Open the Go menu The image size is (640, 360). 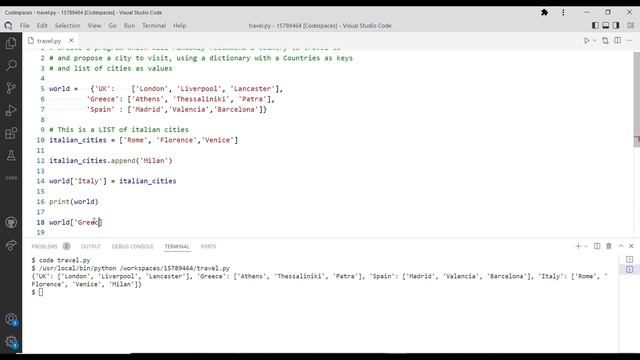pyautogui.click(x=112, y=25)
